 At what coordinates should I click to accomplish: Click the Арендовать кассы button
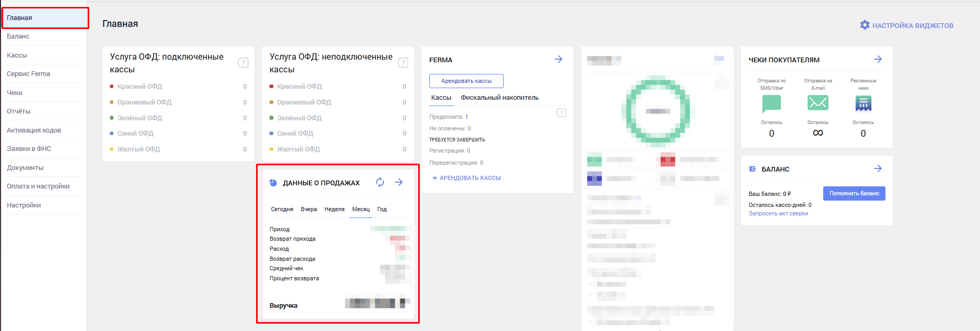[466, 81]
